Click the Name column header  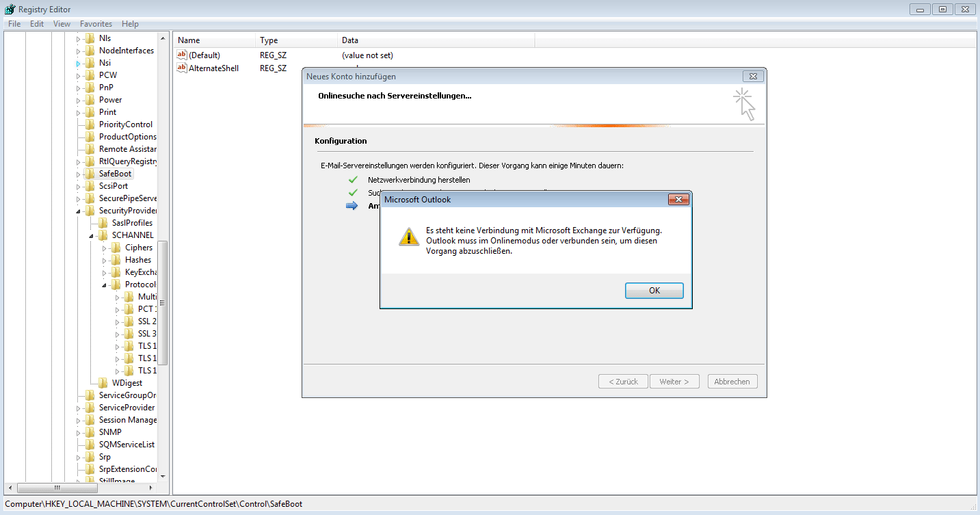pos(214,40)
